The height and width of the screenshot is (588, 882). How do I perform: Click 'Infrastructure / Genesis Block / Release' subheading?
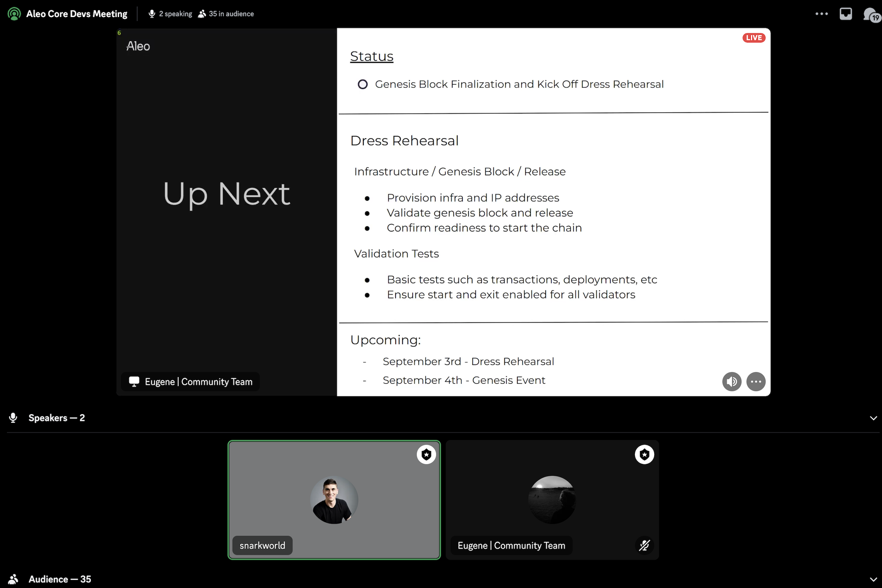[460, 172]
